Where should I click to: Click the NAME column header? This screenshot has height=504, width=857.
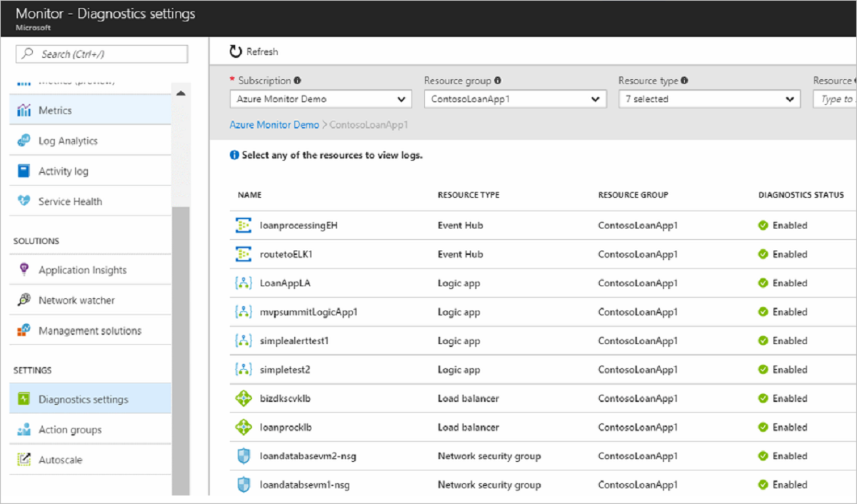(x=249, y=195)
